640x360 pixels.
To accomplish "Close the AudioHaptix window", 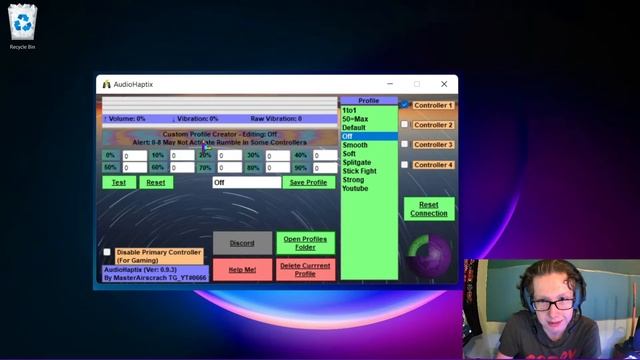I will (x=444, y=84).
